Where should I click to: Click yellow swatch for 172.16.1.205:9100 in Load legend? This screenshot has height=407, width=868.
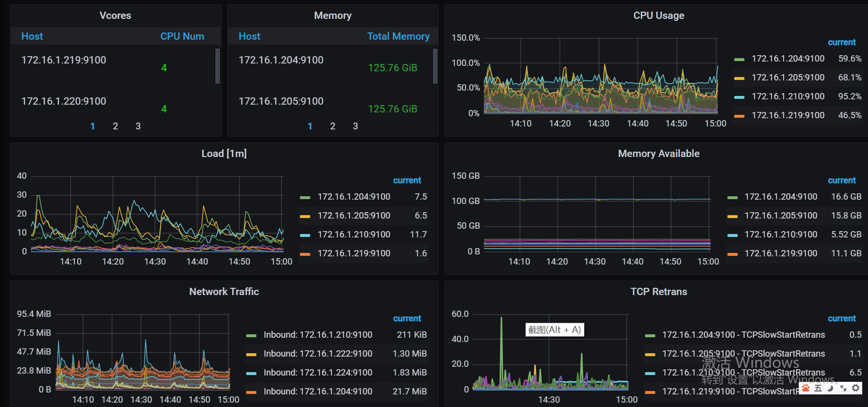(305, 216)
